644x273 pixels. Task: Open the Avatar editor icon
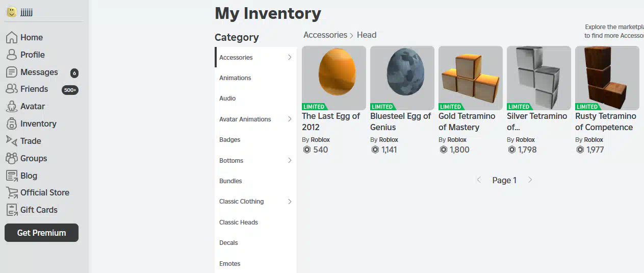(11, 106)
